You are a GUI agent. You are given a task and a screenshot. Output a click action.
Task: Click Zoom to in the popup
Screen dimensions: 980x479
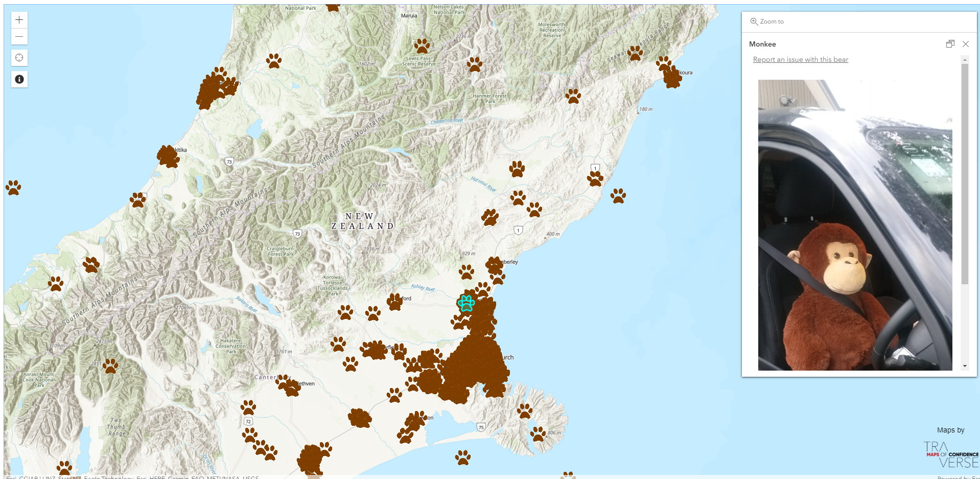point(767,21)
